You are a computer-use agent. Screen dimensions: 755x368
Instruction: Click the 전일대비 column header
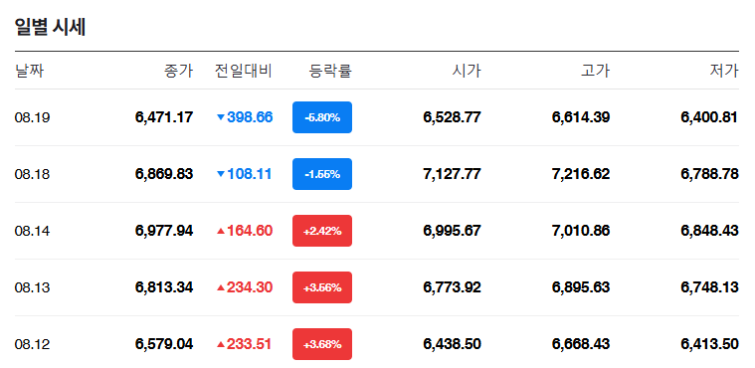244,71
